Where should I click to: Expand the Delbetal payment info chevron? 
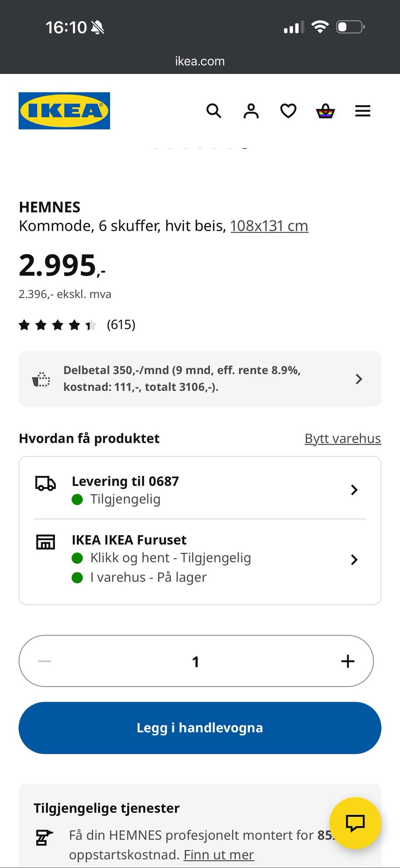[x=358, y=379]
